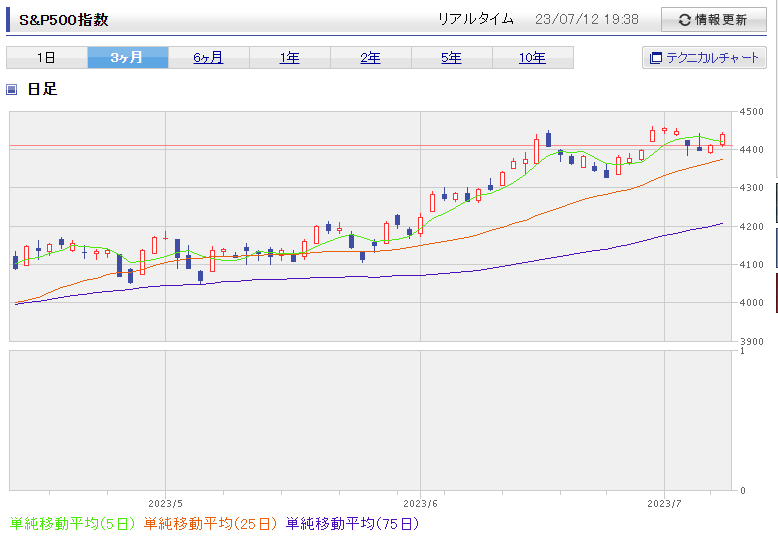Click the refresh icon in 情報更新 button
Image resolution: width=778 pixels, height=536 pixels.
point(684,20)
